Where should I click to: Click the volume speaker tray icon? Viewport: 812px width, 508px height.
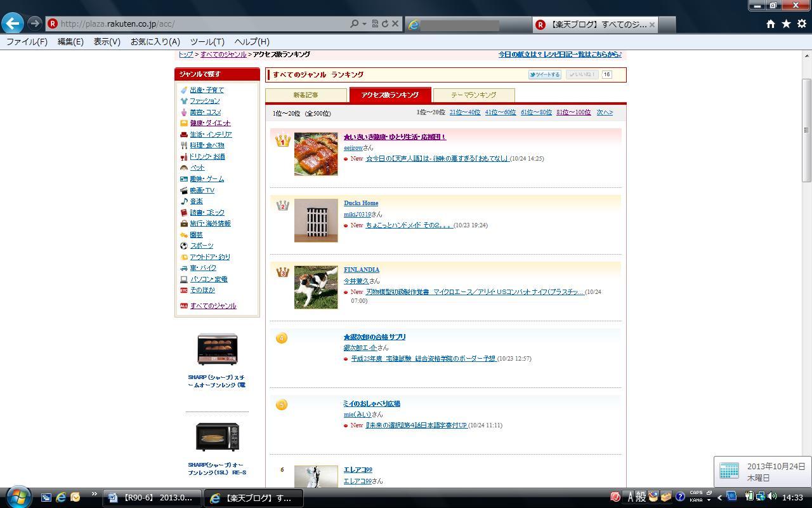click(x=771, y=497)
